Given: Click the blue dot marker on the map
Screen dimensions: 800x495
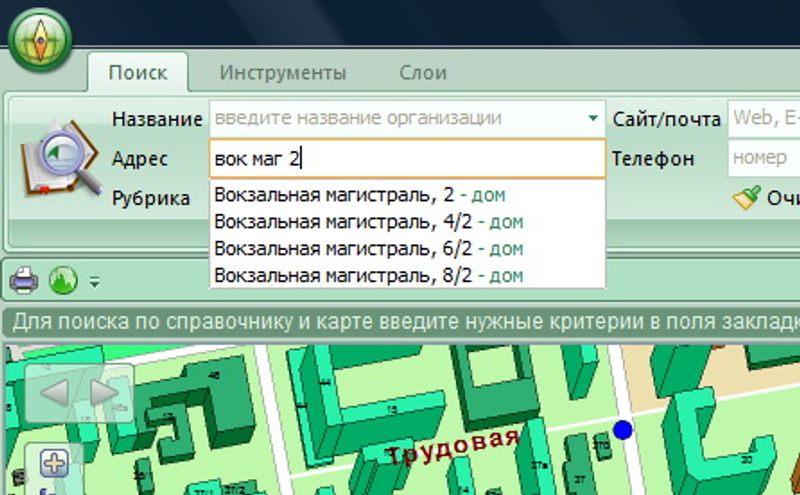Looking at the screenshot, I should tap(623, 430).
